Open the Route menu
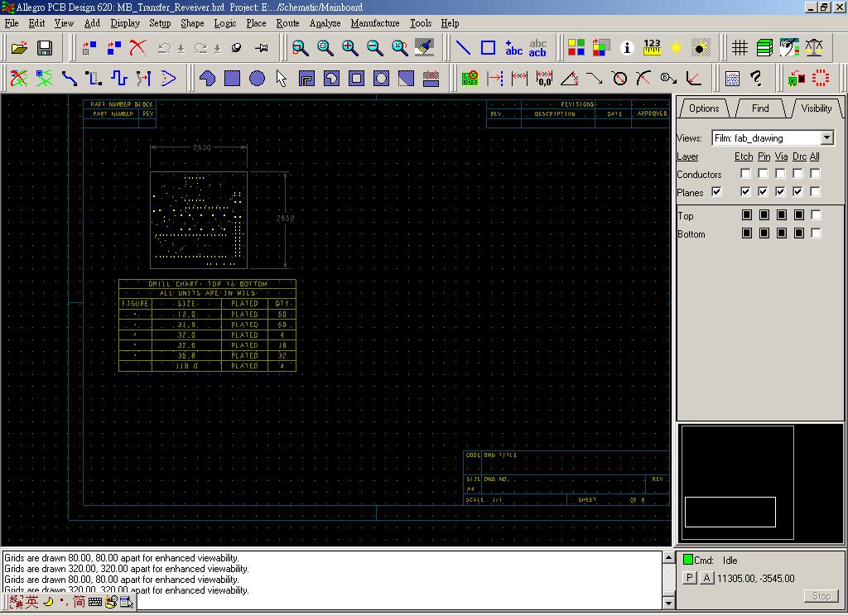The image size is (848, 616). (x=287, y=23)
